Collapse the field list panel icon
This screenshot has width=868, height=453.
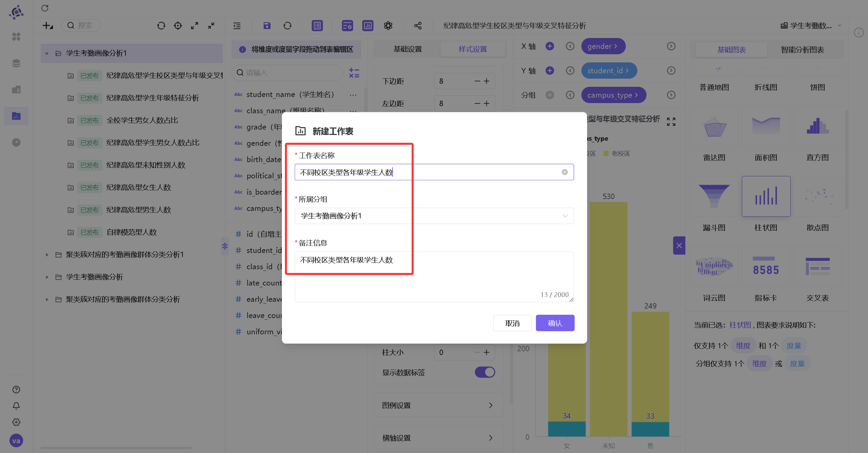point(237,25)
